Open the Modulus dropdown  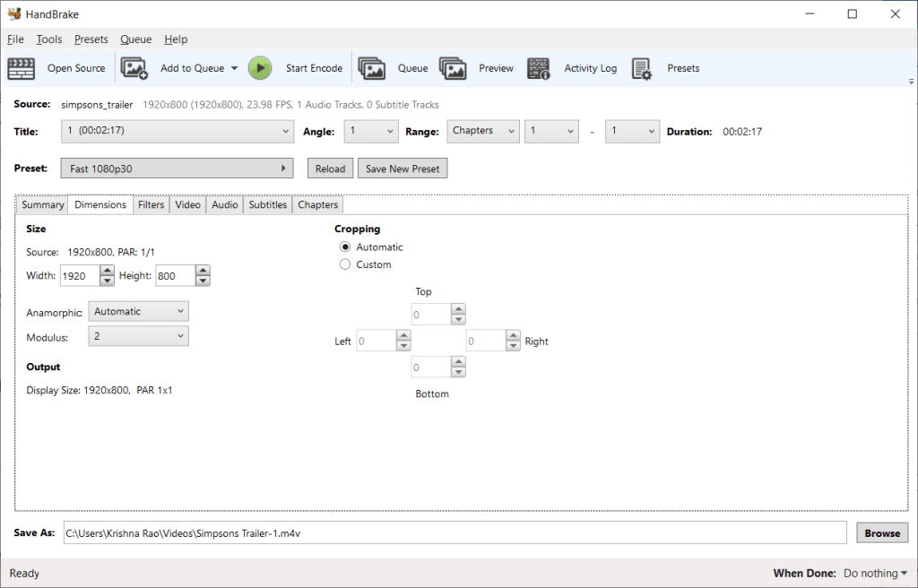(139, 336)
